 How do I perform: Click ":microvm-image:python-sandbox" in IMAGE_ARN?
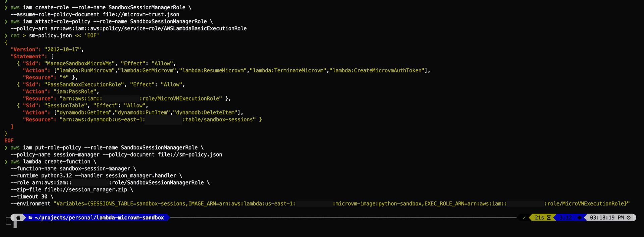(x=377, y=204)
